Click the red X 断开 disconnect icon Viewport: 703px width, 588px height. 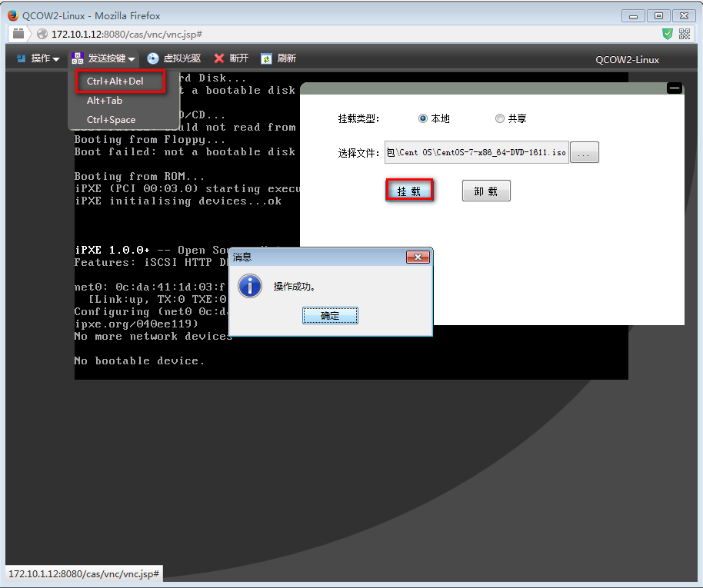coord(219,58)
